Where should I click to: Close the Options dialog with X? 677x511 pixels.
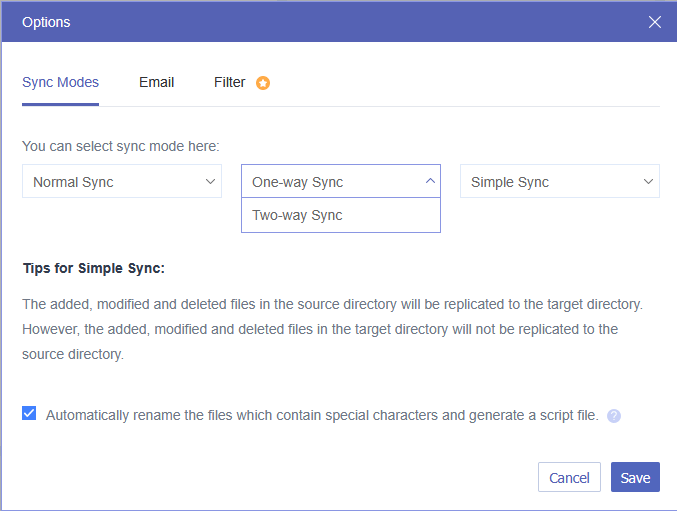pyautogui.click(x=655, y=21)
